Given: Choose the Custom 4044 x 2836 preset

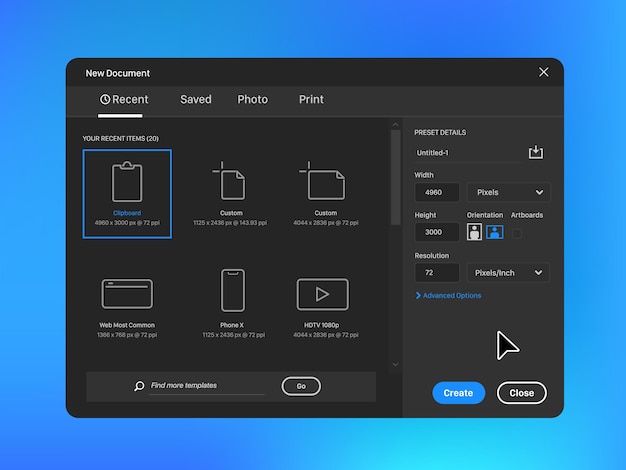Looking at the screenshot, I should tap(325, 194).
